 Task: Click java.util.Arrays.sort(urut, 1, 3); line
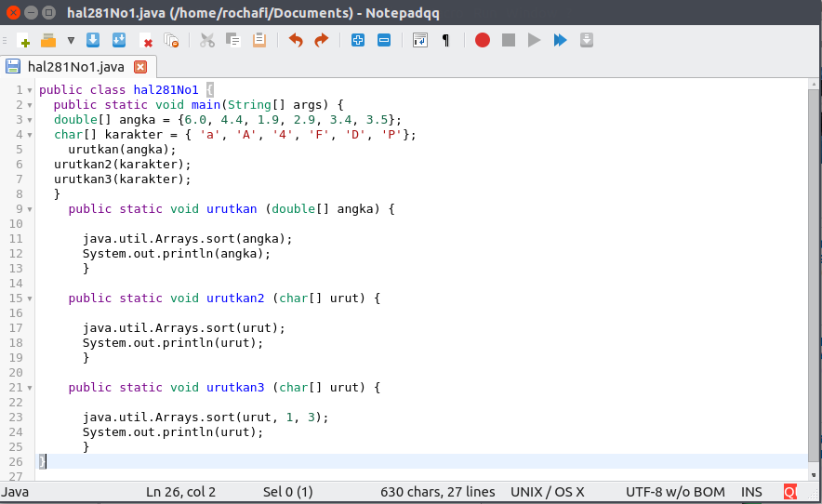pos(205,417)
